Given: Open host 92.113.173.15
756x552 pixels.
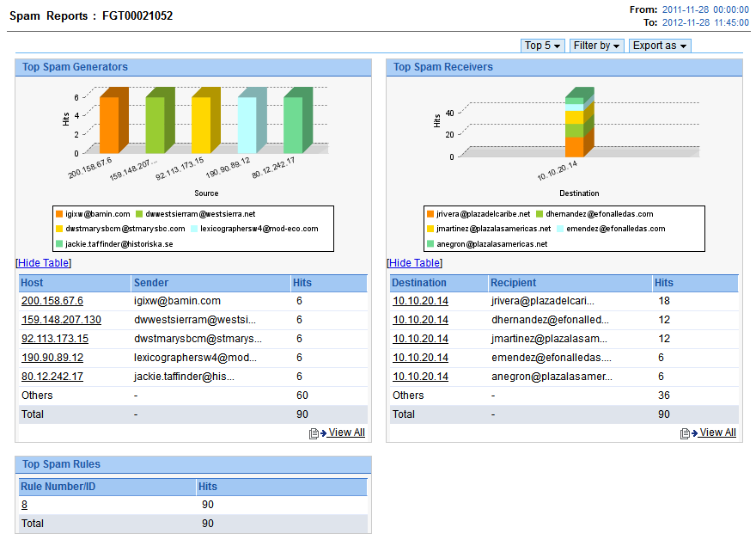Looking at the screenshot, I should coord(55,338).
